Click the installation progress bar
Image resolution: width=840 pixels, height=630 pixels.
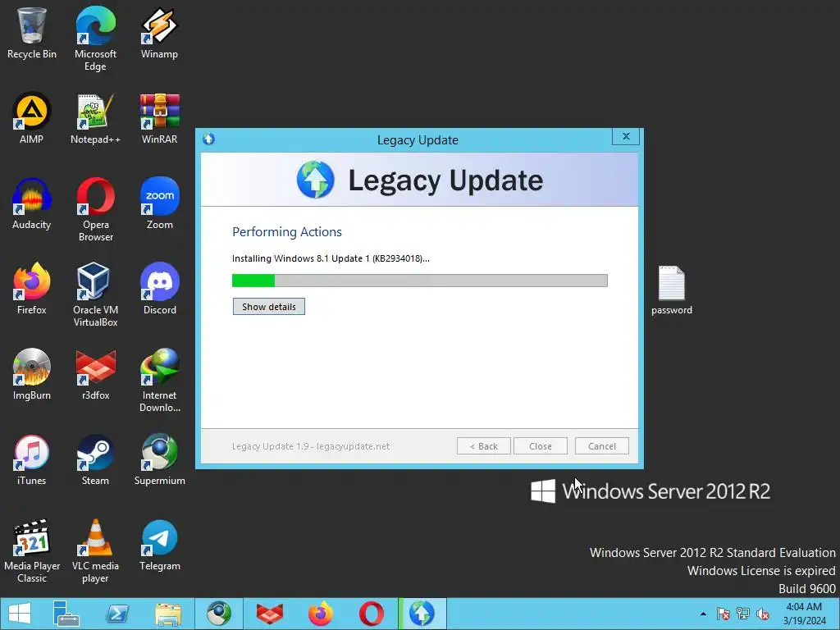[x=420, y=281]
